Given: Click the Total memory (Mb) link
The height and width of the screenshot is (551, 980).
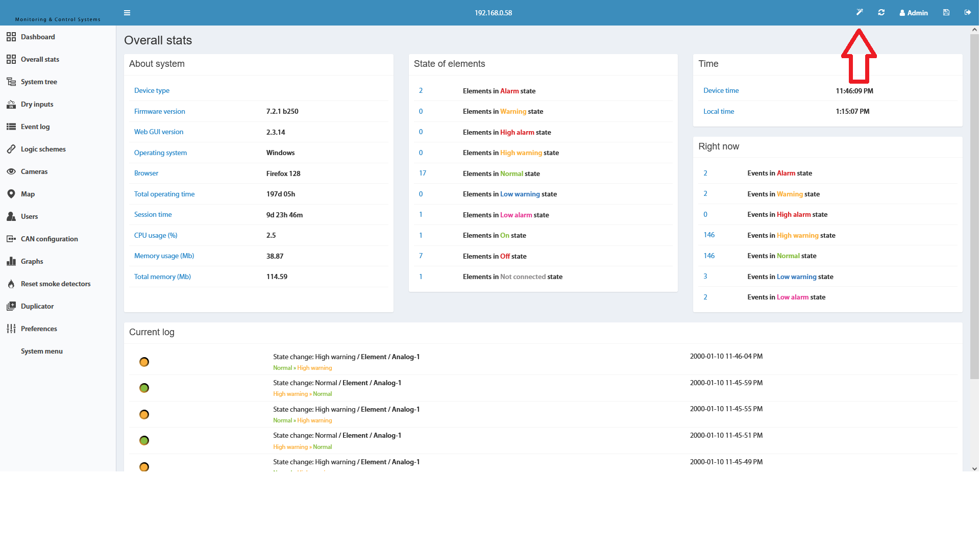Looking at the screenshot, I should pos(162,277).
